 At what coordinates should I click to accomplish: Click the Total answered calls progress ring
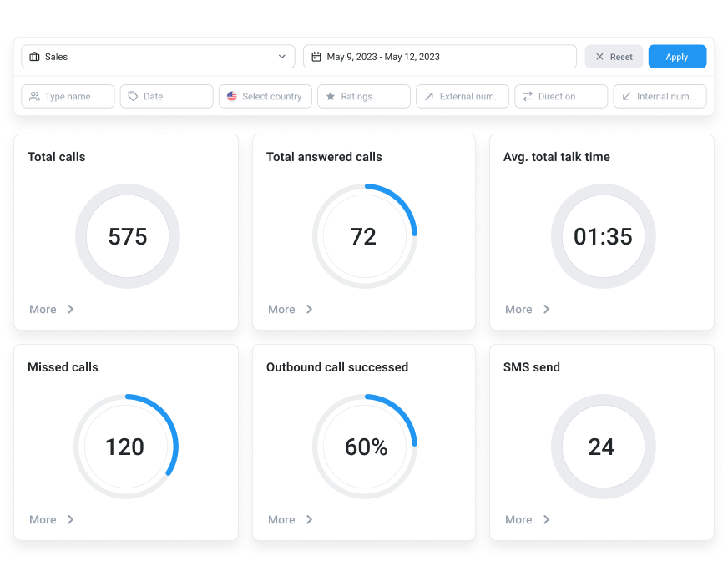point(364,236)
